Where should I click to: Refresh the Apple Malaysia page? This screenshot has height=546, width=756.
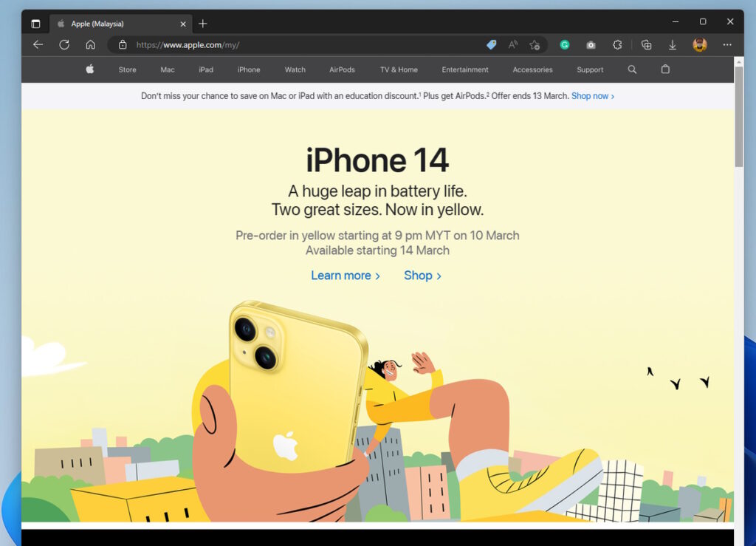point(64,45)
